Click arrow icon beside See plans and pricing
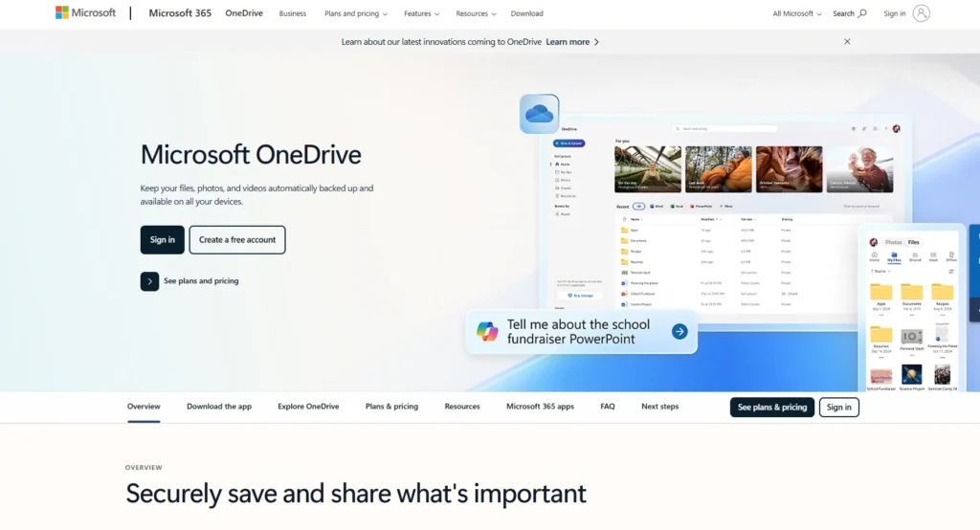Image resolution: width=980 pixels, height=530 pixels. coord(149,281)
